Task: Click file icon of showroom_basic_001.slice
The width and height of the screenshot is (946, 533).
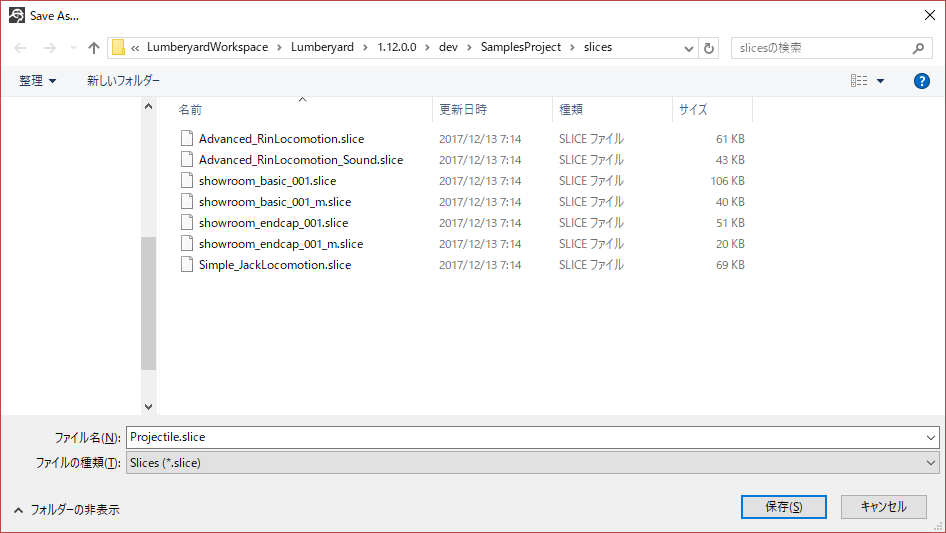Action: pos(187,180)
